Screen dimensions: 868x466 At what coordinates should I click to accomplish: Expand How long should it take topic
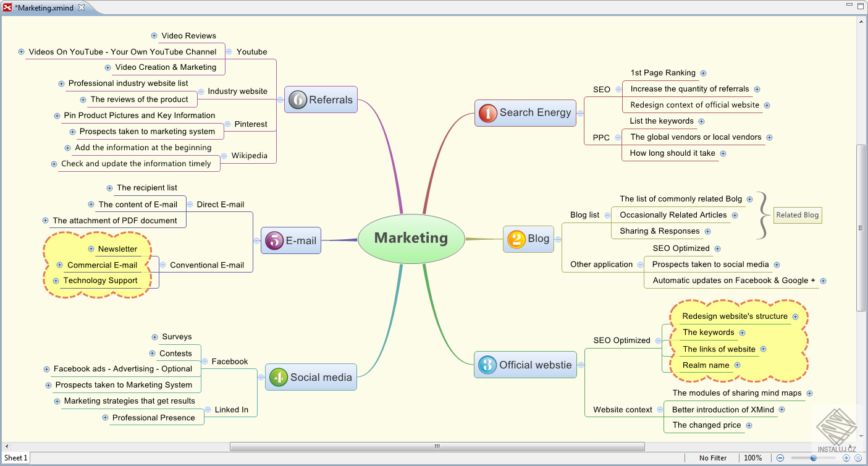coord(723,153)
